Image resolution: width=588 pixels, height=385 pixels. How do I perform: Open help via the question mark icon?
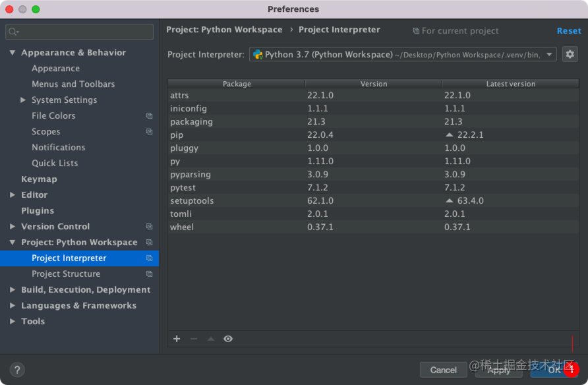pyautogui.click(x=16, y=369)
